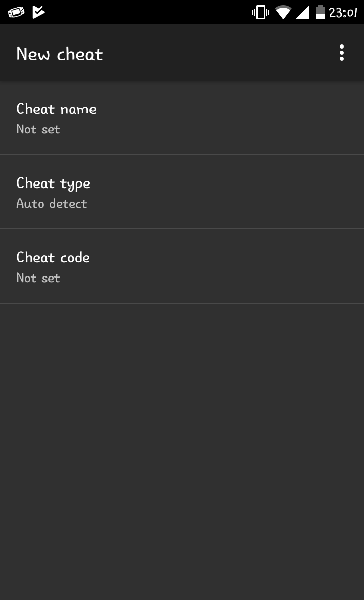The height and width of the screenshot is (600, 364).
Task: Open the Cheat code setting
Action: (182, 267)
